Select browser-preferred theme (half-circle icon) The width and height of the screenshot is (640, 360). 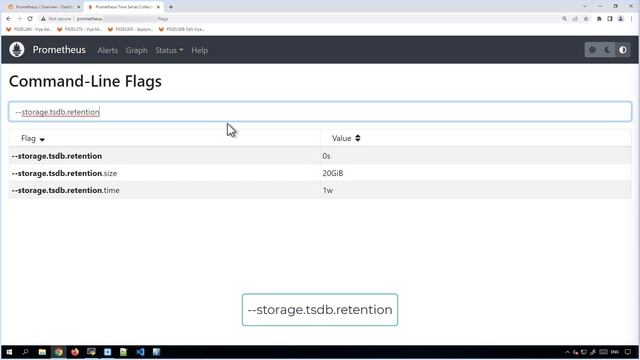click(622, 50)
